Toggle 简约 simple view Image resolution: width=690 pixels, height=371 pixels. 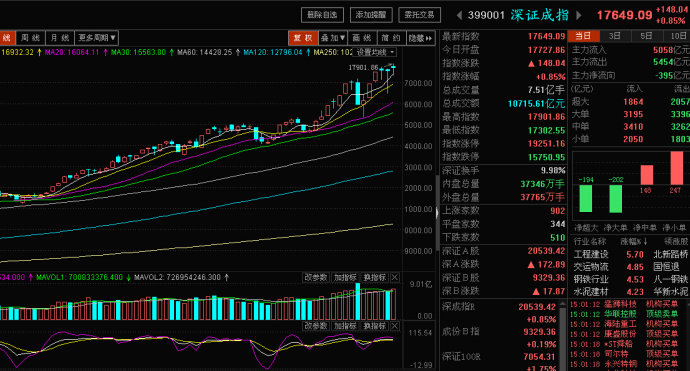pyautogui.click(x=391, y=38)
